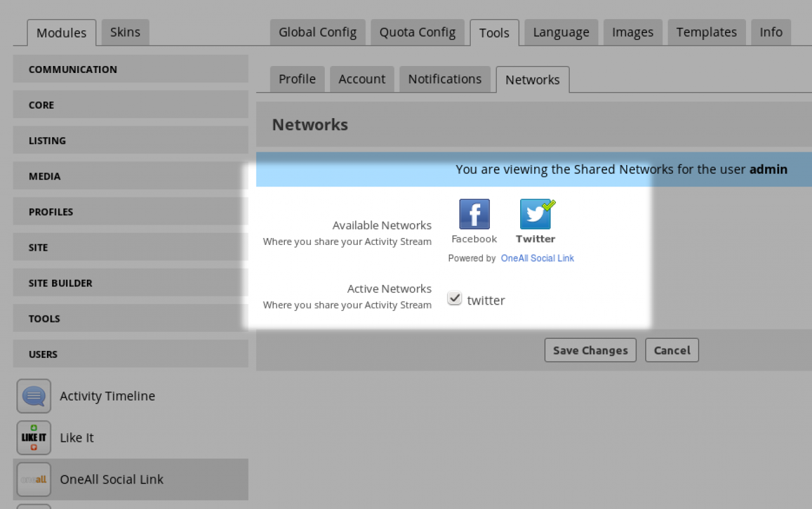Open the Templates tab
The width and height of the screenshot is (812, 509).
point(706,32)
